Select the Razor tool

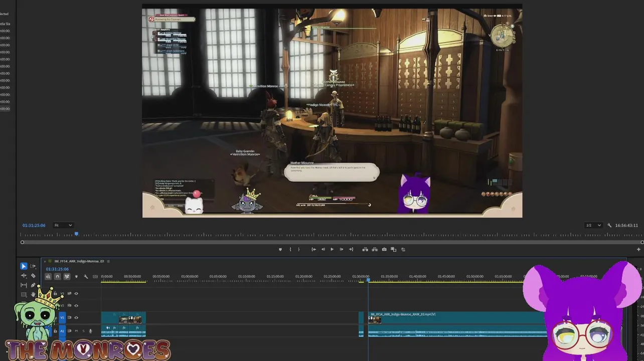(33, 276)
